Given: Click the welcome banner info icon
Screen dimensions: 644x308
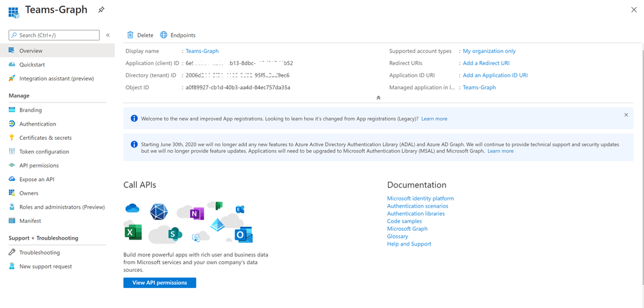Looking at the screenshot, I should (134, 119).
